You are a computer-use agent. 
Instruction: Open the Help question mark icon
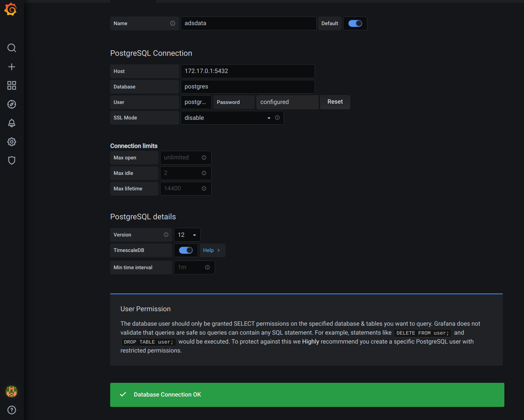coord(12,410)
